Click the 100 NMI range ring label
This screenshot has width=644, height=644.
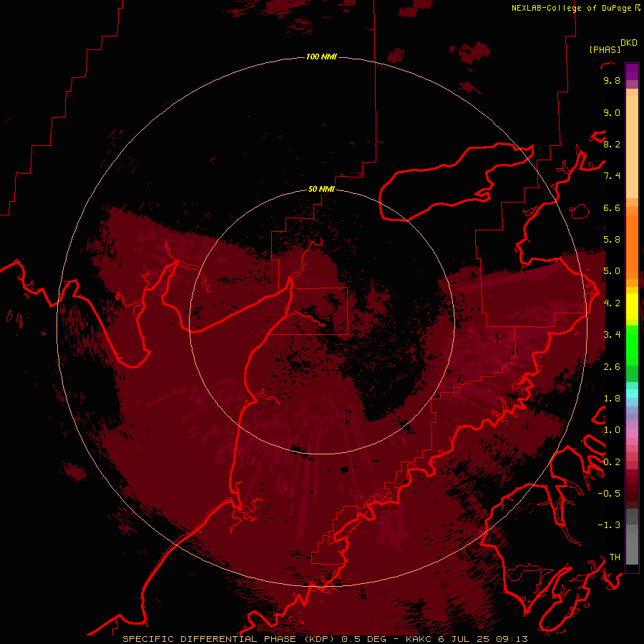(321, 57)
